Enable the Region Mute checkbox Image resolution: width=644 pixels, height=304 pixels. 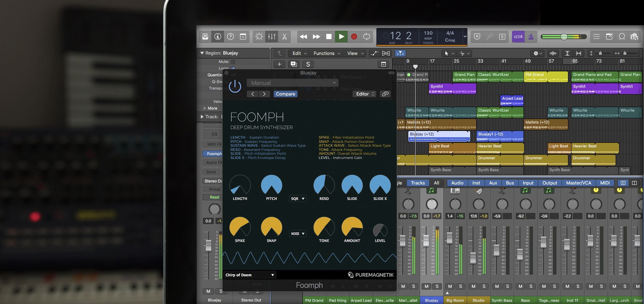pyautogui.click(x=233, y=62)
